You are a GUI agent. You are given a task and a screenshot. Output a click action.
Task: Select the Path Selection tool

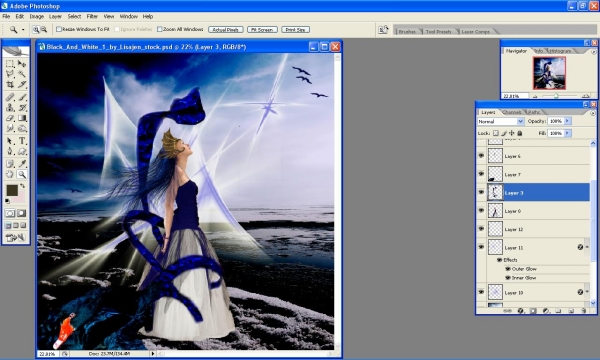pos(10,141)
